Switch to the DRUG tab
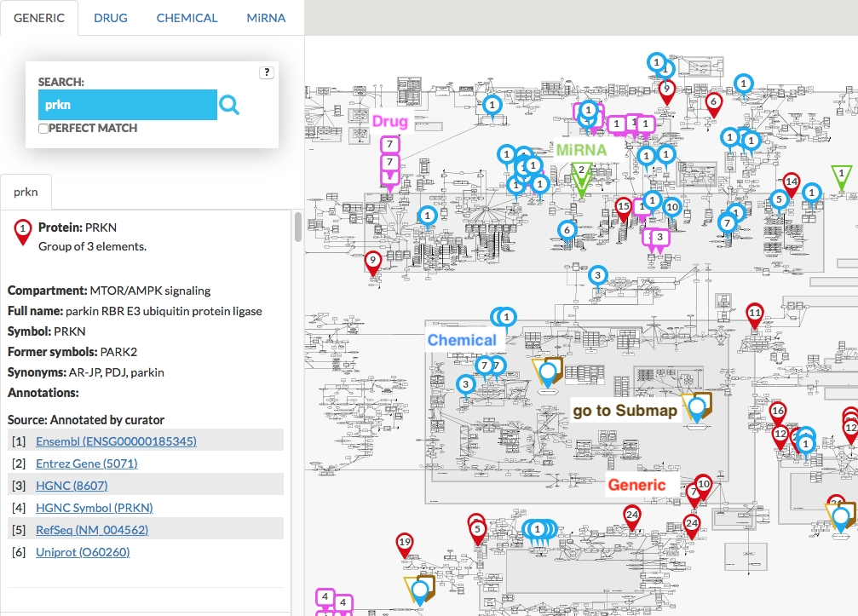 pos(111,18)
